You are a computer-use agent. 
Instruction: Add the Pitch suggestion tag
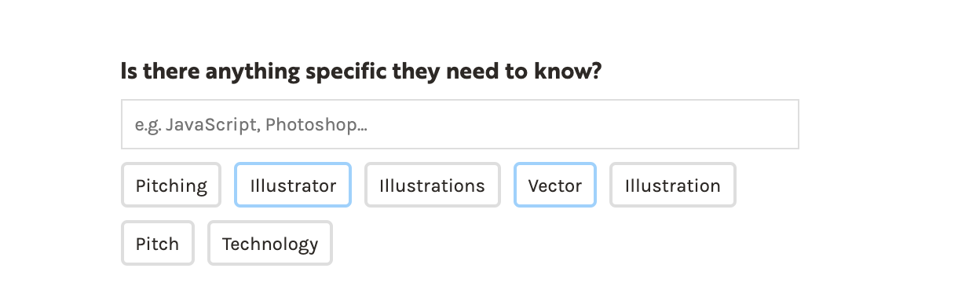tap(158, 244)
